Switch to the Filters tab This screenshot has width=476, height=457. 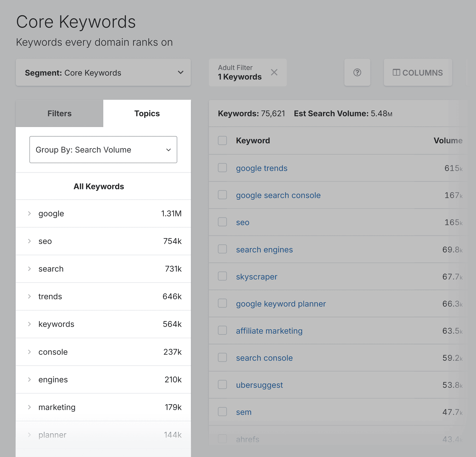click(59, 114)
